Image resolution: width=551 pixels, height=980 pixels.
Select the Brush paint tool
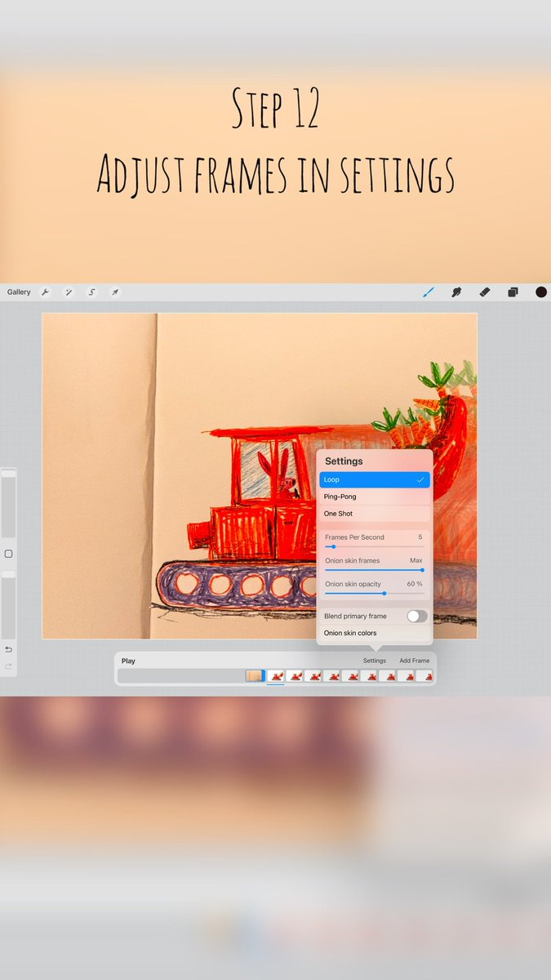click(x=429, y=292)
